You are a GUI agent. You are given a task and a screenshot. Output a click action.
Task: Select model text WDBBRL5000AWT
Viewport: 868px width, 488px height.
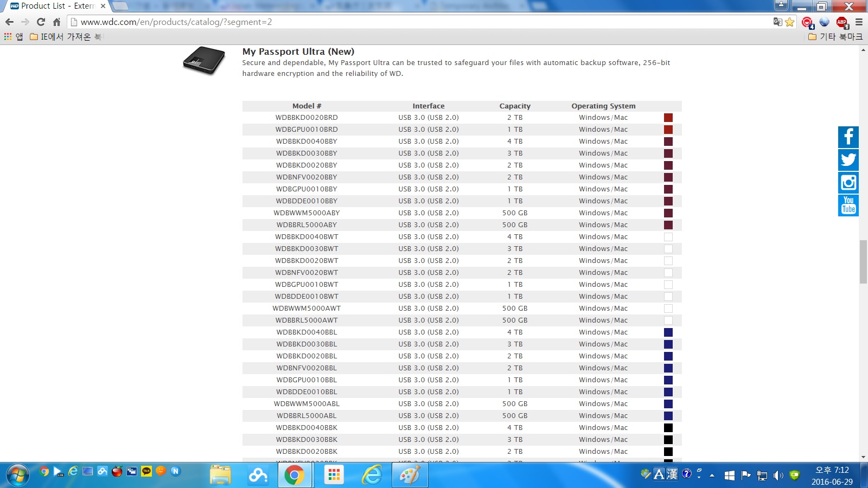click(307, 320)
